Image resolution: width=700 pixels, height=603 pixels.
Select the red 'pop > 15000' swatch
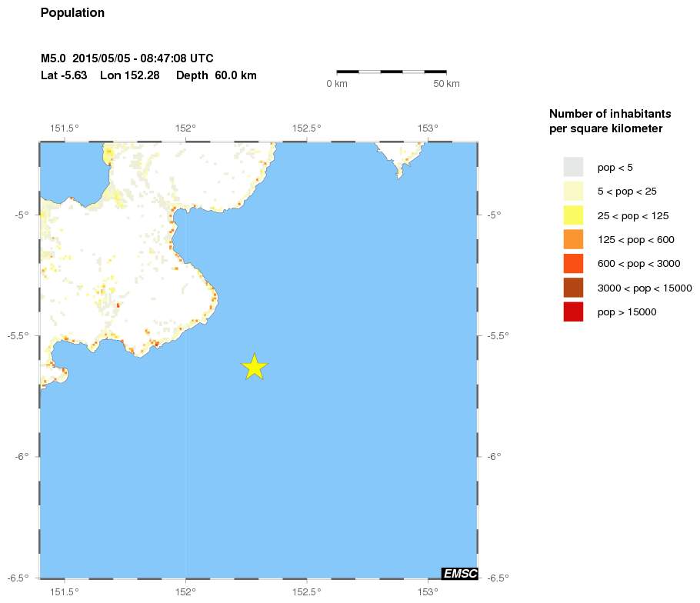pyautogui.click(x=573, y=311)
